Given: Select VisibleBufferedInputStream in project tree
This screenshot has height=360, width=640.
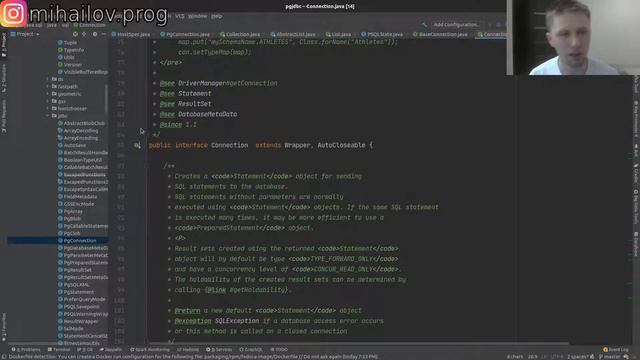Looking at the screenshot, I should [83, 72].
